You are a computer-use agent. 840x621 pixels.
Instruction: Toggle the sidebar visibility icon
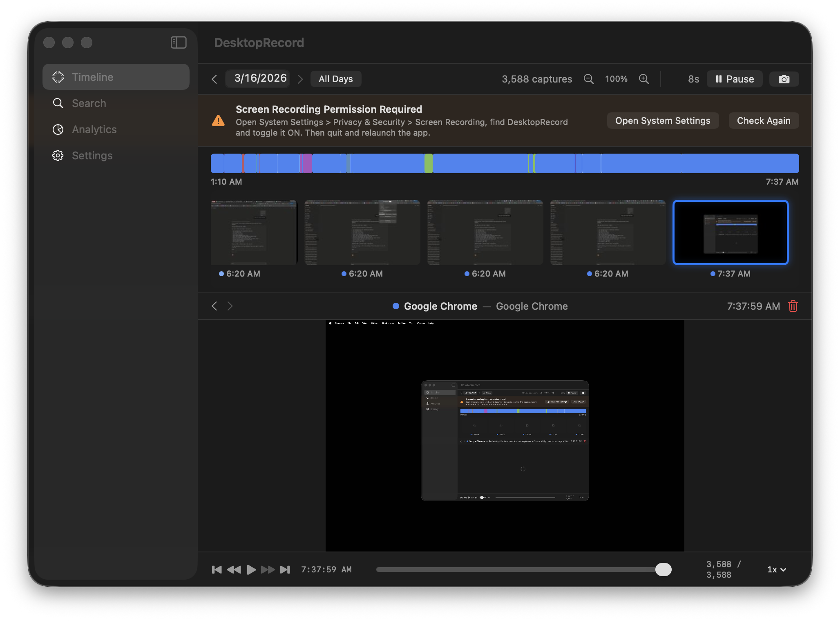(179, 42)
